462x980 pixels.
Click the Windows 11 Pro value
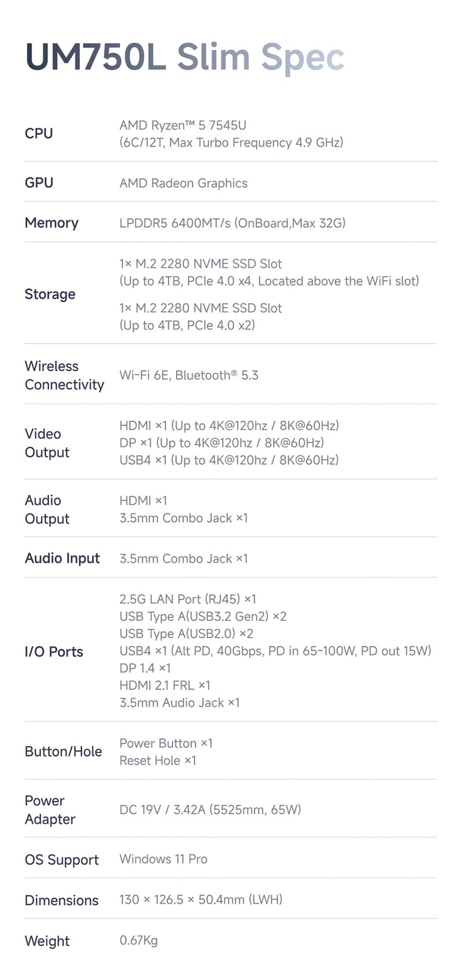click(x=163, y=859)
